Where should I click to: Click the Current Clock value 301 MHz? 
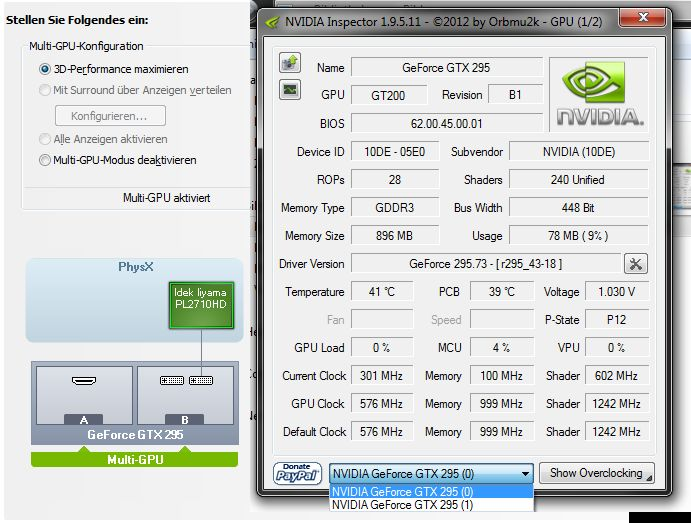(382, 376)
